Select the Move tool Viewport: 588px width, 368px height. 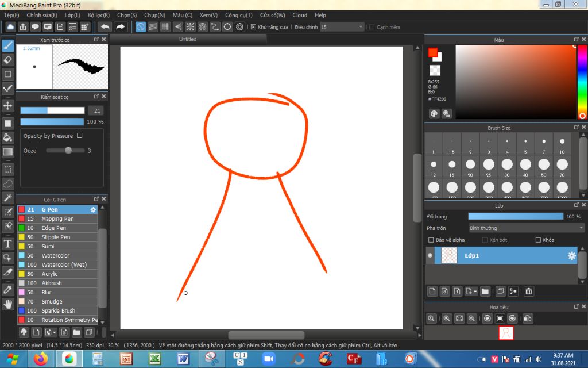(x=8, y=106)
